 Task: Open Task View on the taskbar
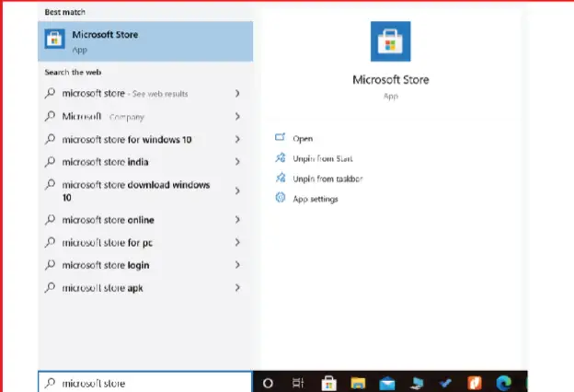(298, 383)
